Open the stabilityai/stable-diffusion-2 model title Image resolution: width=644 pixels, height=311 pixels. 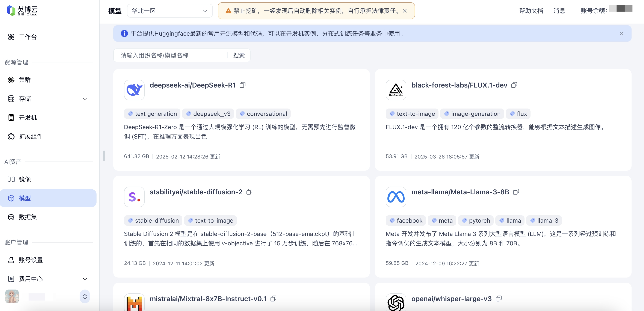click(196, 192)
